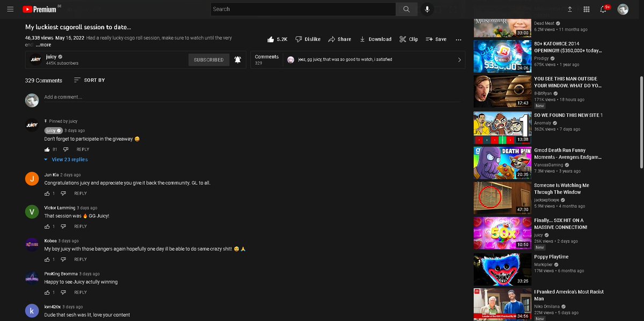This screenshot has height=321, width=644.
Task: Download the video
Action: [375, 39]
